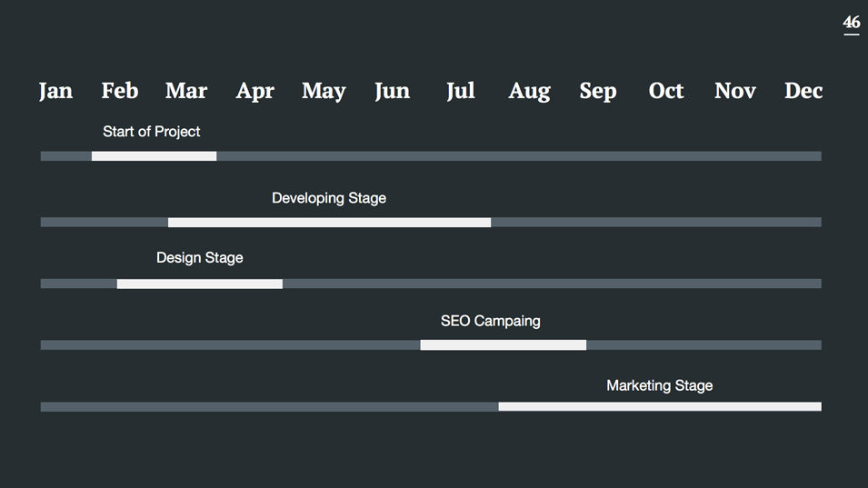The height and width of the screenshot is (488, 868).
Task: Click the white Start of Project bar
Action: 155,156
